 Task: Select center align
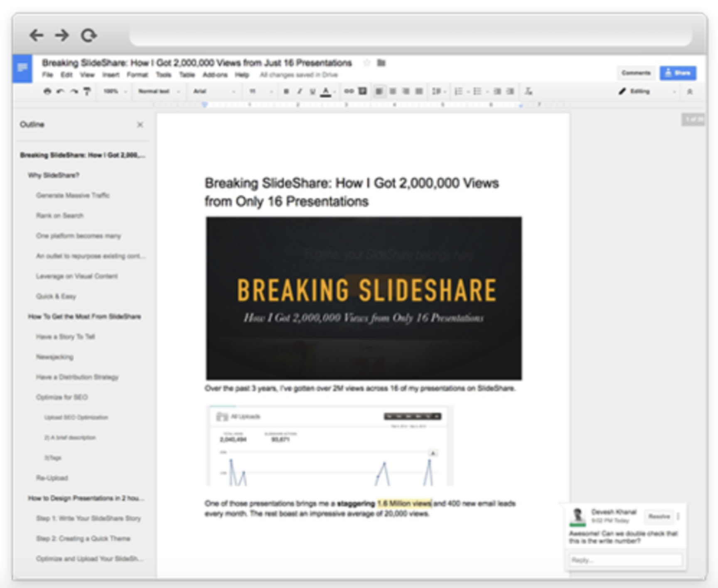393,91
